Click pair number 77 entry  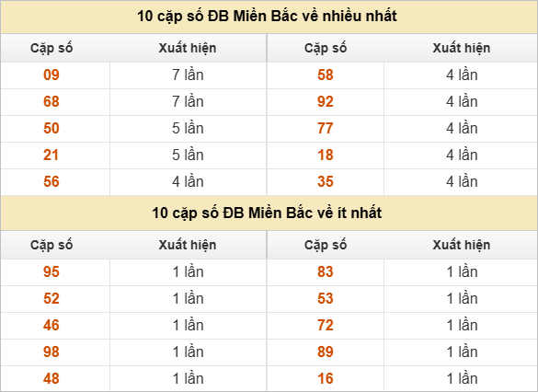pos(326,129)
